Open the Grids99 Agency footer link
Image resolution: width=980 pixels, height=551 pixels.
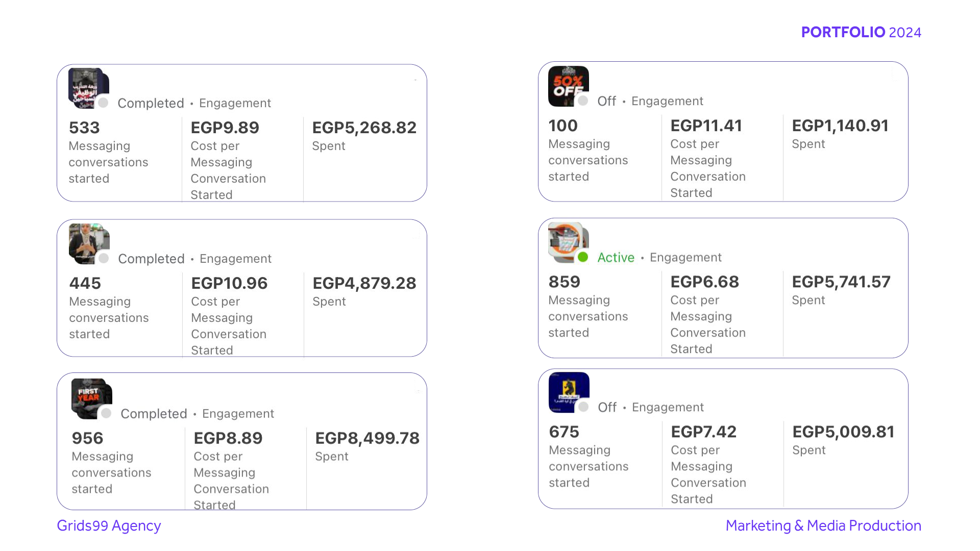point(109,525)
